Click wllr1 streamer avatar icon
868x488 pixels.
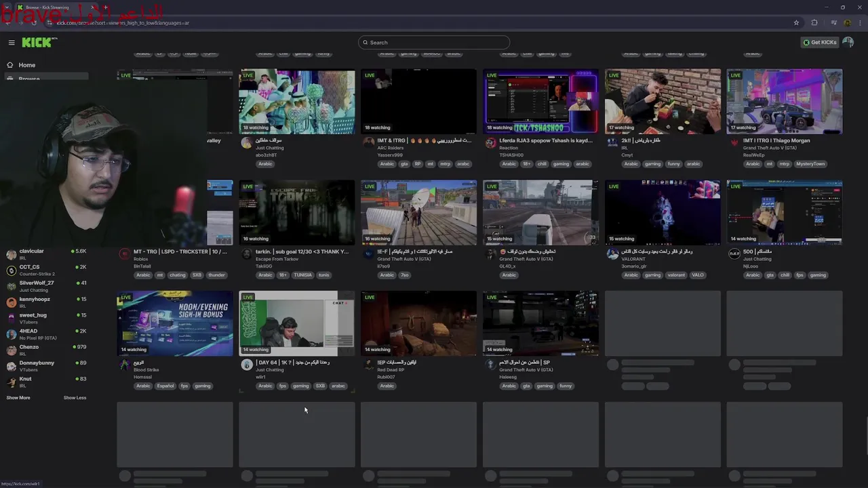(x=246, y=365)
